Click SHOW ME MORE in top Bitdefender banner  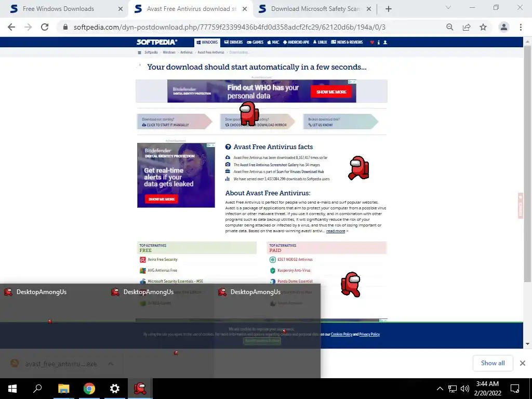tap(331, 92)
